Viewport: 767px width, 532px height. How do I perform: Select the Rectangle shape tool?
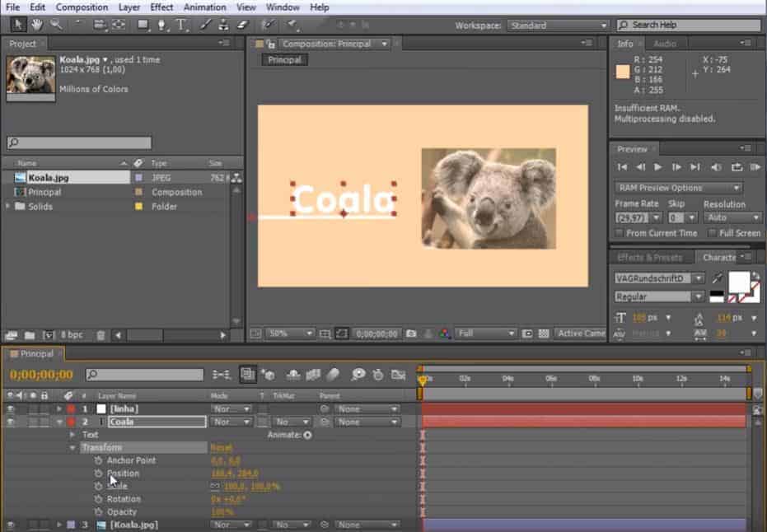tap(143, 25)
